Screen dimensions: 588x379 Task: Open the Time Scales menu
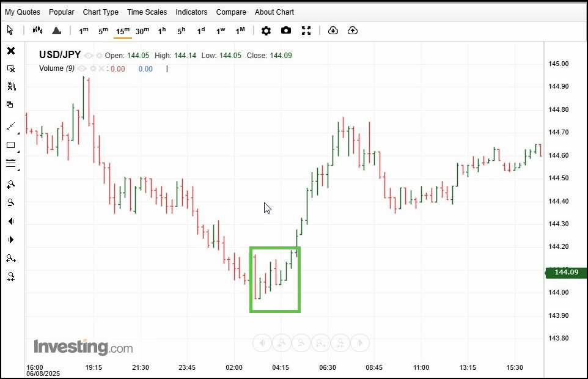(x=147, y=12)
